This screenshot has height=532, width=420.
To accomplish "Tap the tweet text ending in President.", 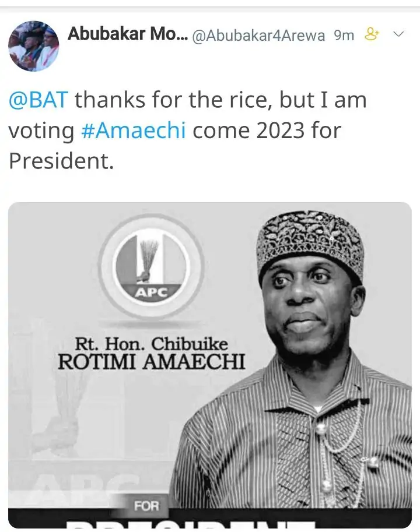I will coord(61,161).
